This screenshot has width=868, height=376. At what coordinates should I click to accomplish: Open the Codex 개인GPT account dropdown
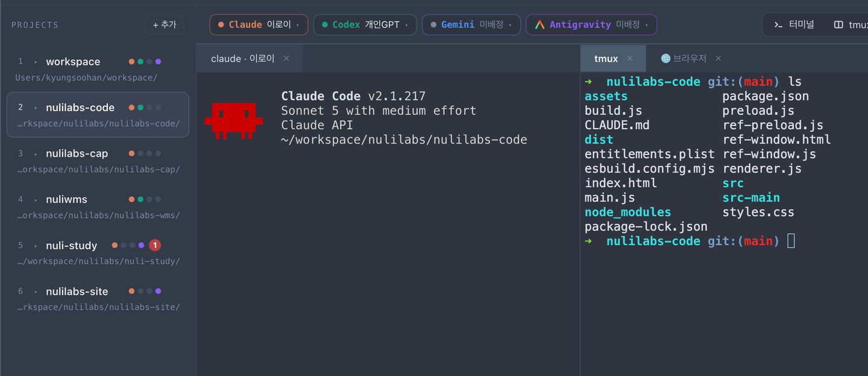coord(365,25)
